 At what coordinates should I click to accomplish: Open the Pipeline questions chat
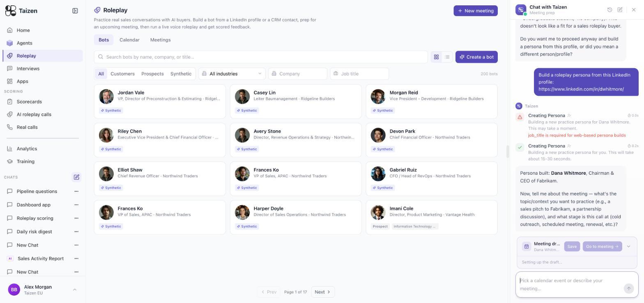(x=37, y=191)
